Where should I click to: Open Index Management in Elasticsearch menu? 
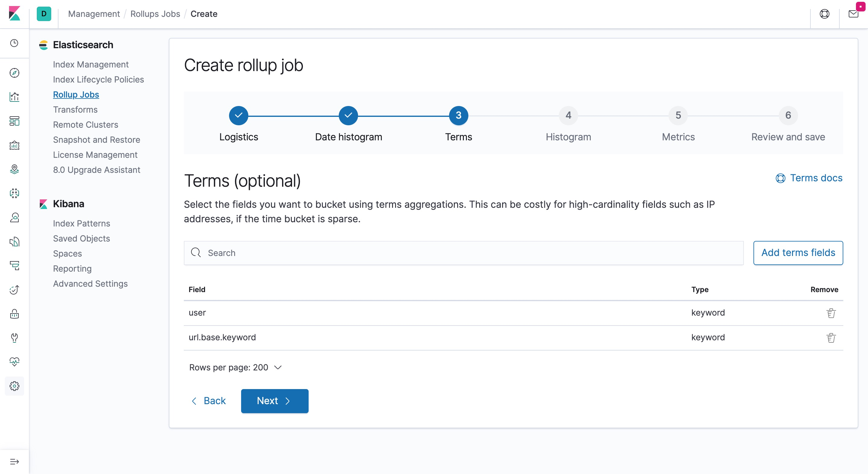[91, 64]
